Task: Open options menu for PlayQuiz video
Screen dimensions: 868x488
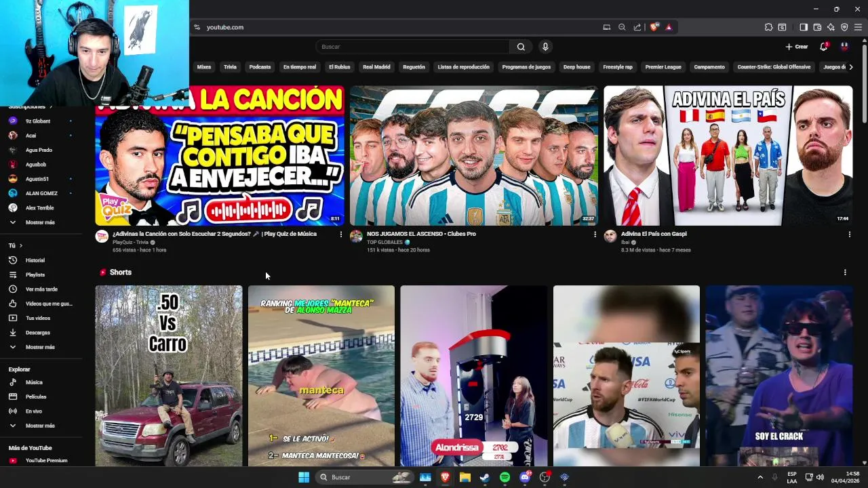Action: (x=341, y=234)
